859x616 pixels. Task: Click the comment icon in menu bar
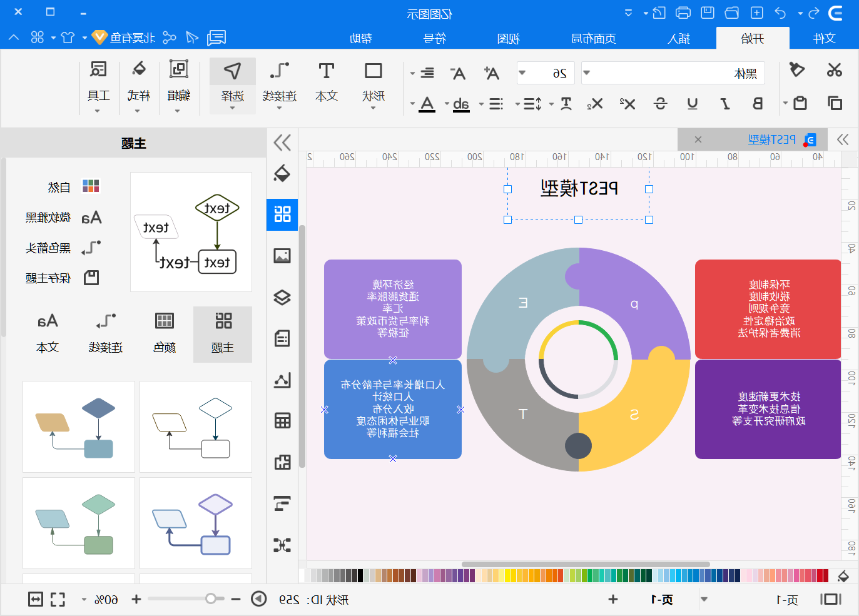216,38
